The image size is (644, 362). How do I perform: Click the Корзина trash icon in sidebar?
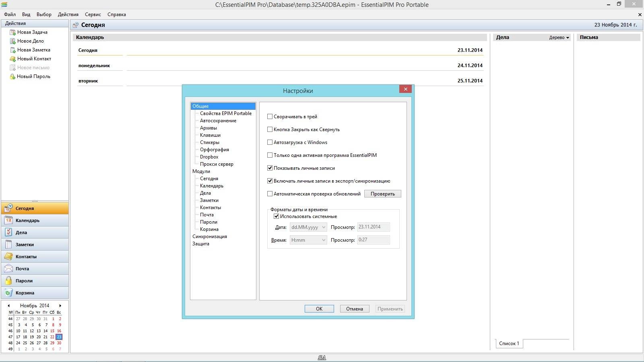click(x=8, y=292)
